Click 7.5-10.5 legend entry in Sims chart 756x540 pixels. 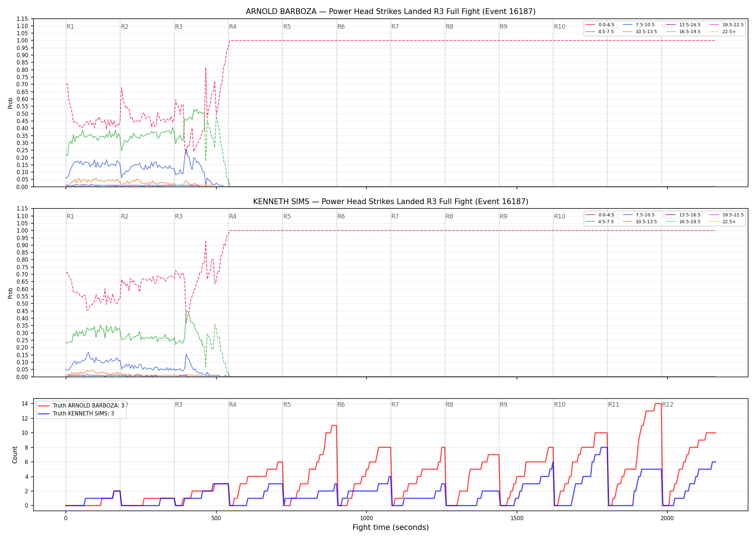639,215
